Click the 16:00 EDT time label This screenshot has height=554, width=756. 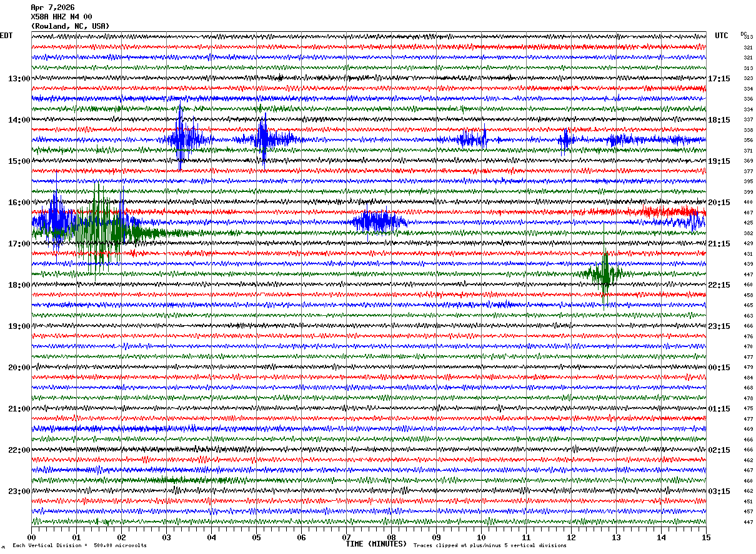coord(19,202)
